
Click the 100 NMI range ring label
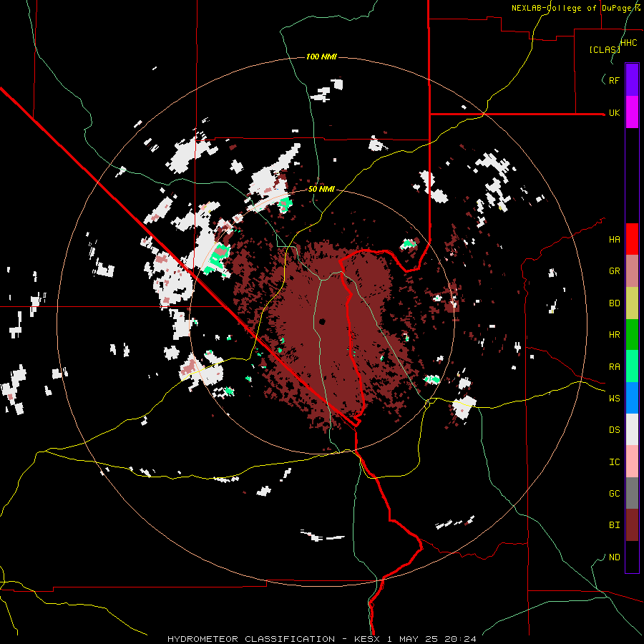321,57
